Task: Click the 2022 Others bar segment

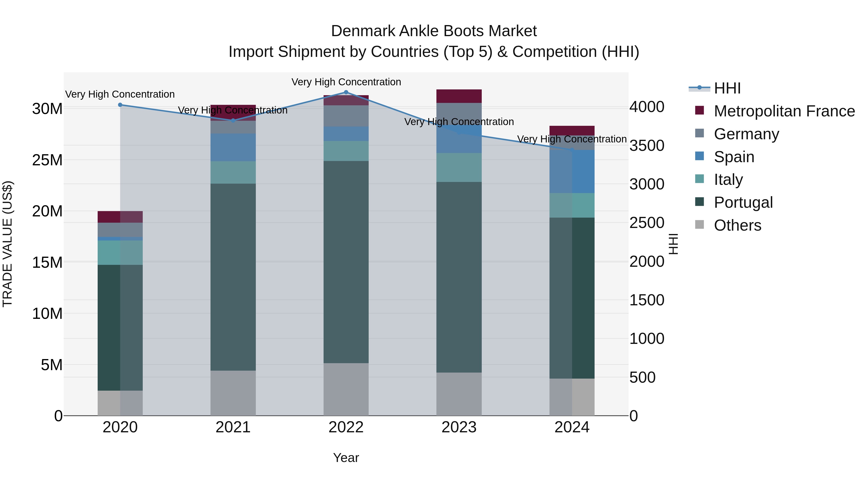Action: click(346, 389)
